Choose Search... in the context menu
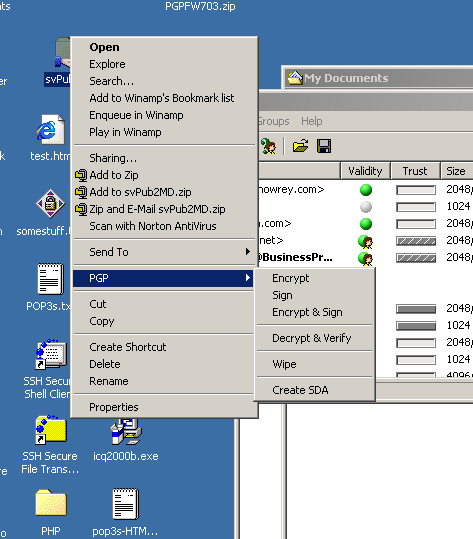This screenshot has height=539, width=473. pyautogui.click(x=164, y=81)
